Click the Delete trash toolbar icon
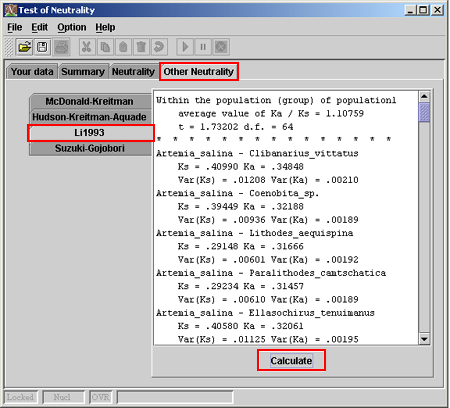450x408 pixels. click(x=141, y=47)
